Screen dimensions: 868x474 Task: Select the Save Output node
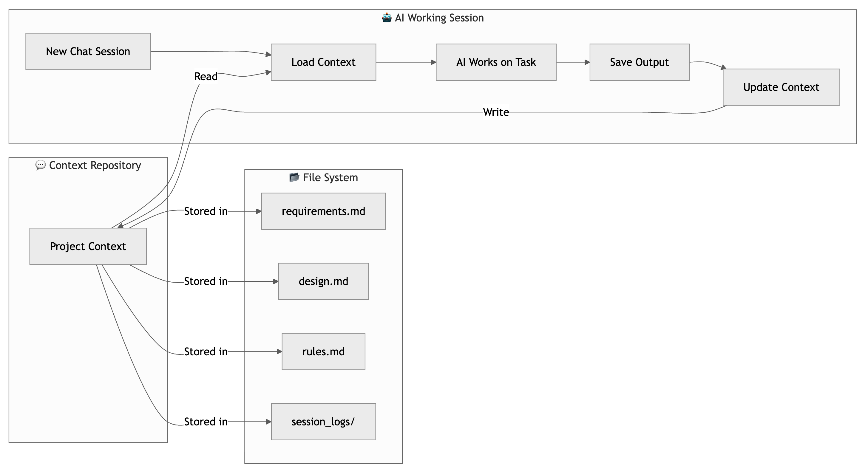click(639, 62)
